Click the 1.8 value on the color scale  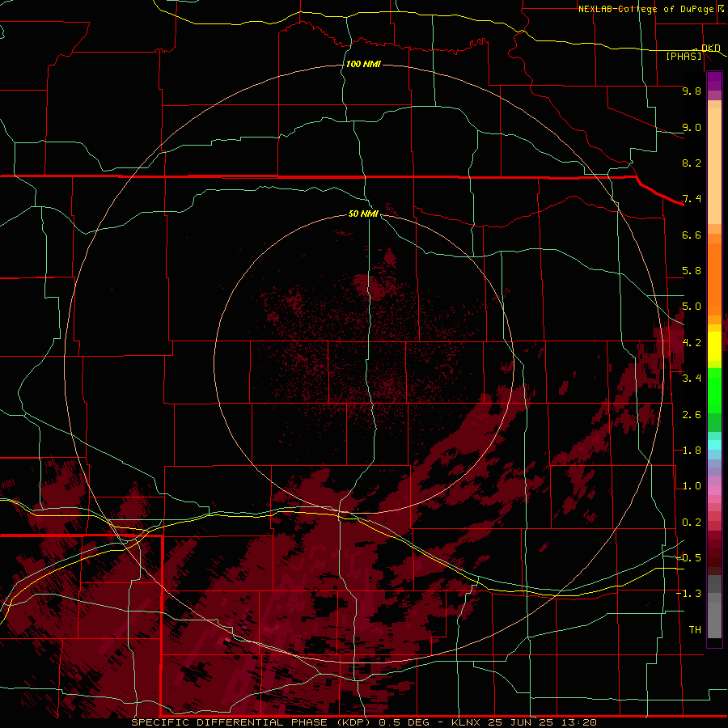point(692,451)
